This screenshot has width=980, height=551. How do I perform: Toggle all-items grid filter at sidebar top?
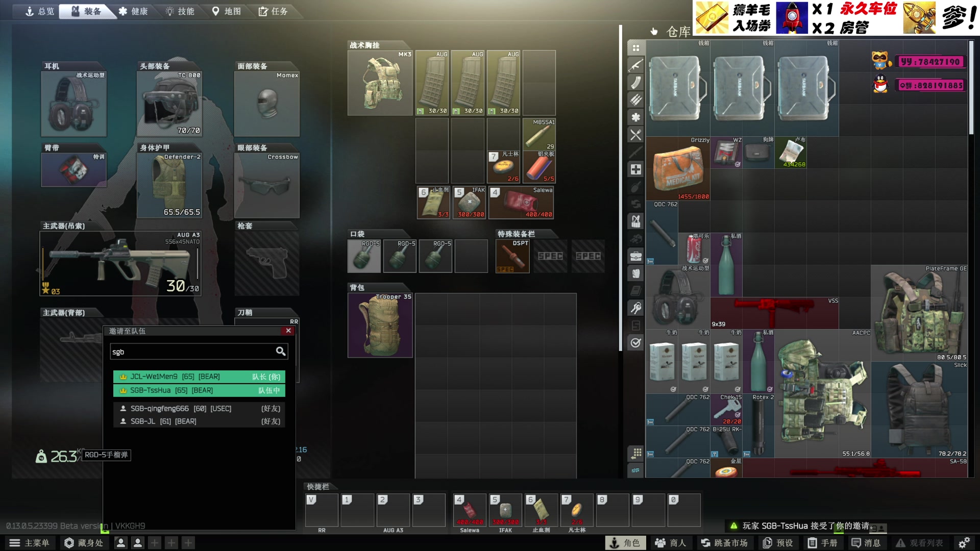coord(635,48)
